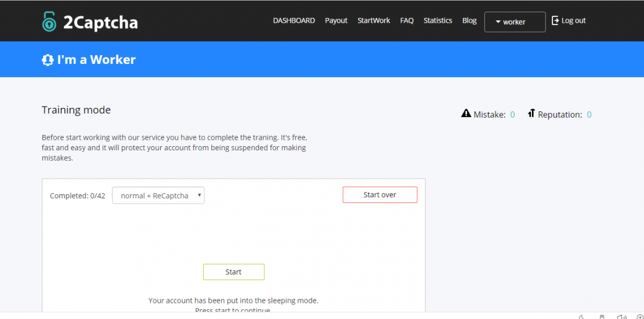Click the Reputation score value

tap(589, 115)
